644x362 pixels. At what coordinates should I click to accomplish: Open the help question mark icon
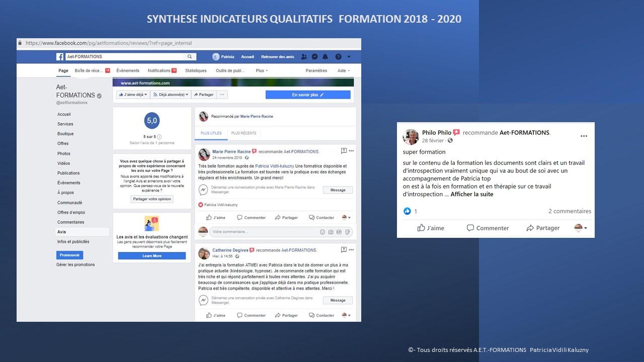pos(339,57)
